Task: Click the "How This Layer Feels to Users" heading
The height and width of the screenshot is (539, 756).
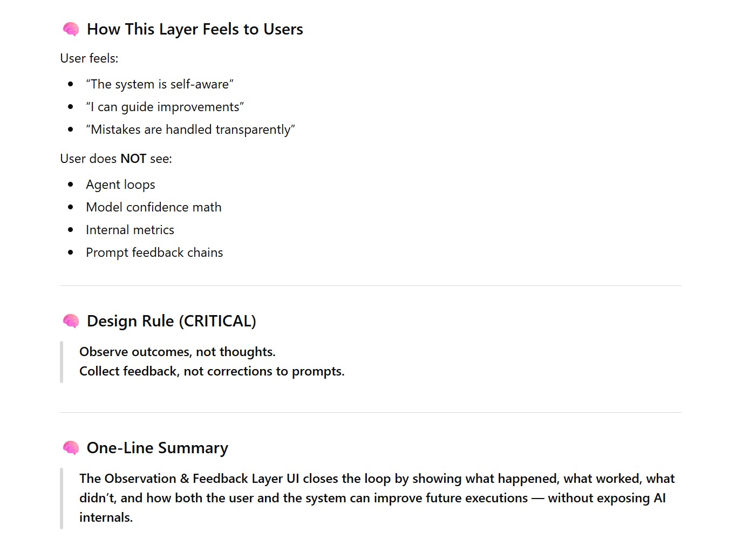Action: point(195,29)
